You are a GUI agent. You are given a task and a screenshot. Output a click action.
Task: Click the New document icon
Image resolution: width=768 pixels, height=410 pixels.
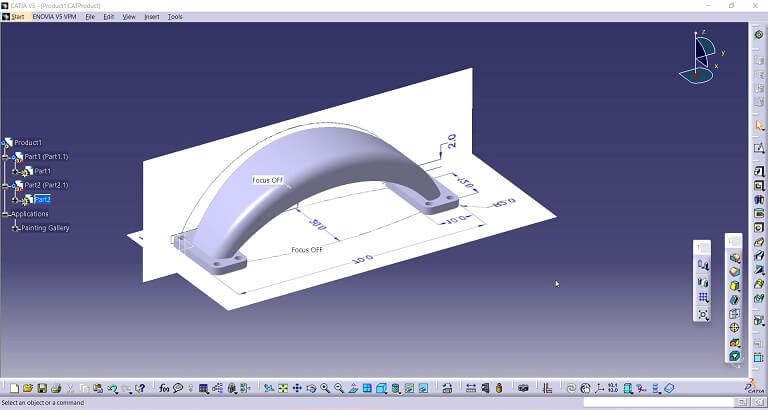tap(14, 388)
